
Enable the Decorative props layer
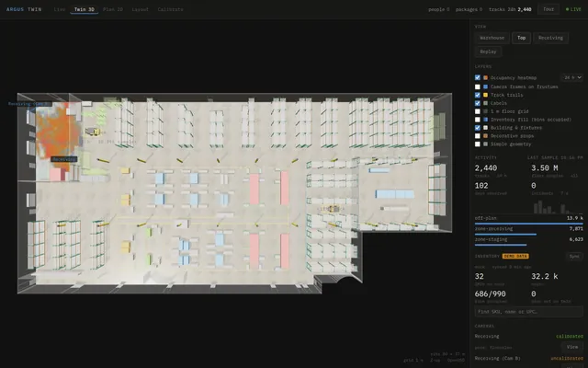[478, 136]
